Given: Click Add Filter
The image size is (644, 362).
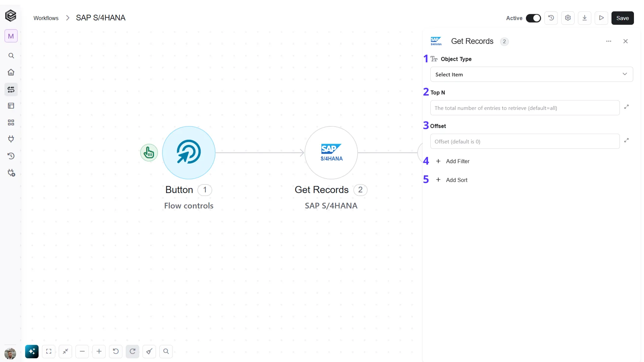Looking at the screenshot, I should click(x=453, y=161).
